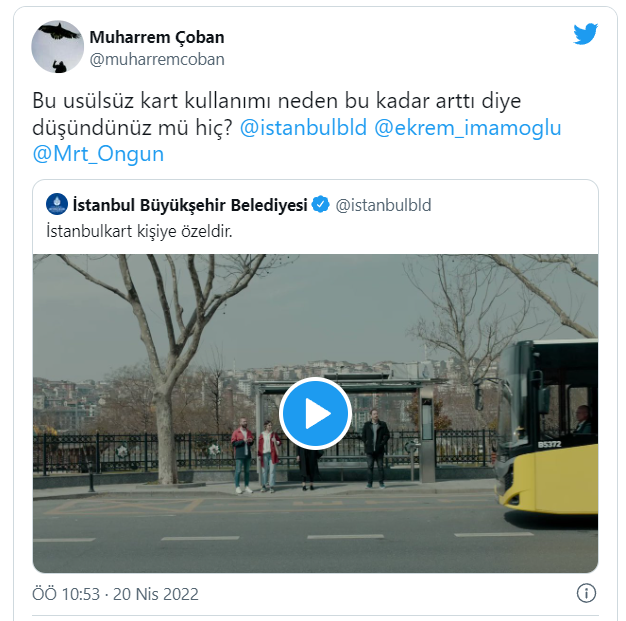Click the yellow bus in video thumbnail
This screenshot has width=626, height=621.
(547, 428)
